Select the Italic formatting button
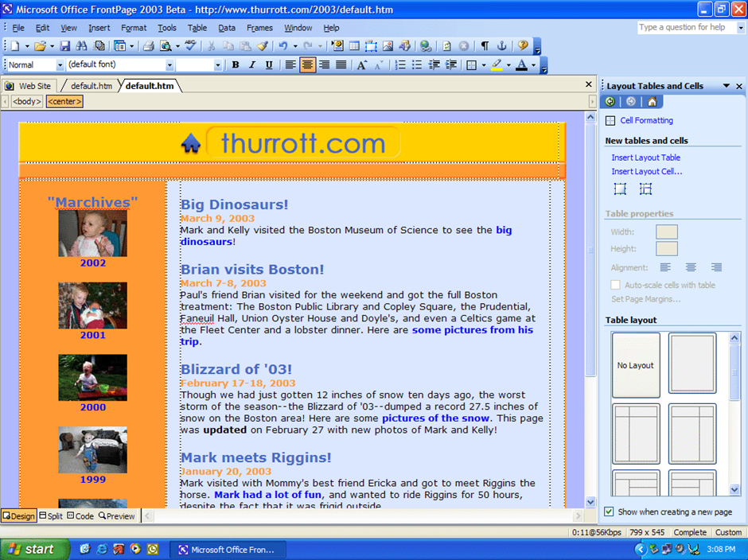The image size is (748, 560). pyautogui.click(x=252, y=65)
